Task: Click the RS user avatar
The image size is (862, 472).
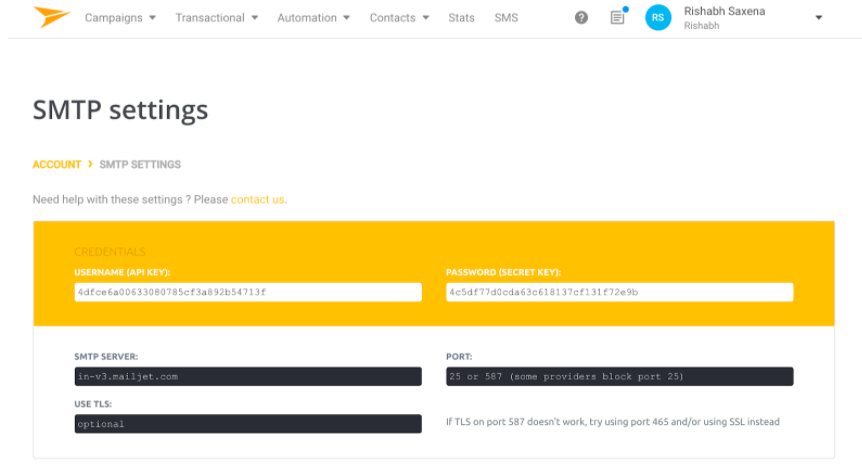Action: 658,18
